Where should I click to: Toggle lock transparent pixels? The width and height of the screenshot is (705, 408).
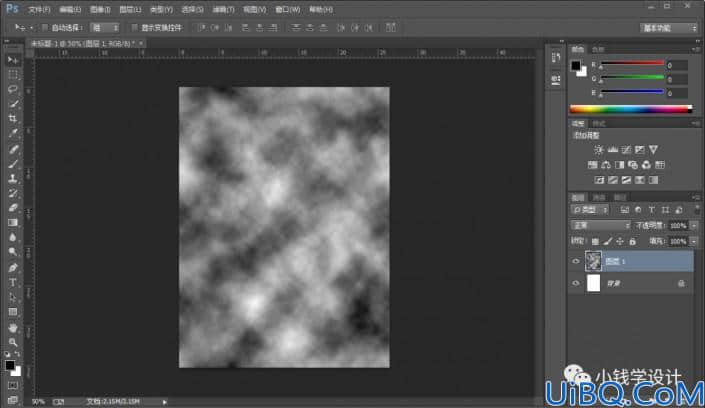pos(595,242)
